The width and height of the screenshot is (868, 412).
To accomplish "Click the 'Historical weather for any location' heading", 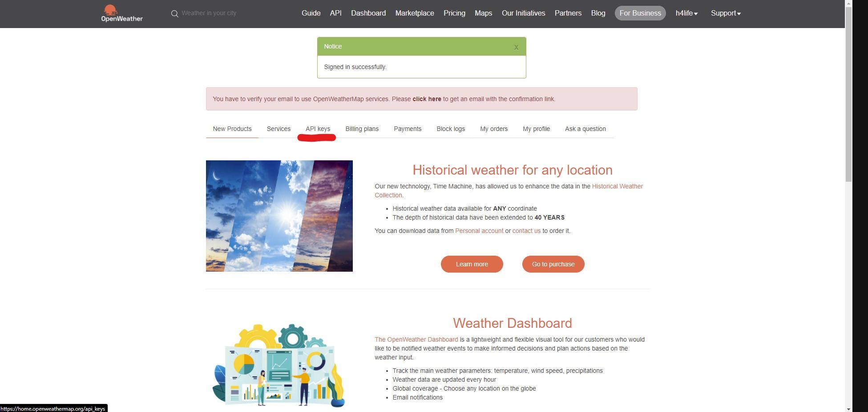I will (513, 170).
